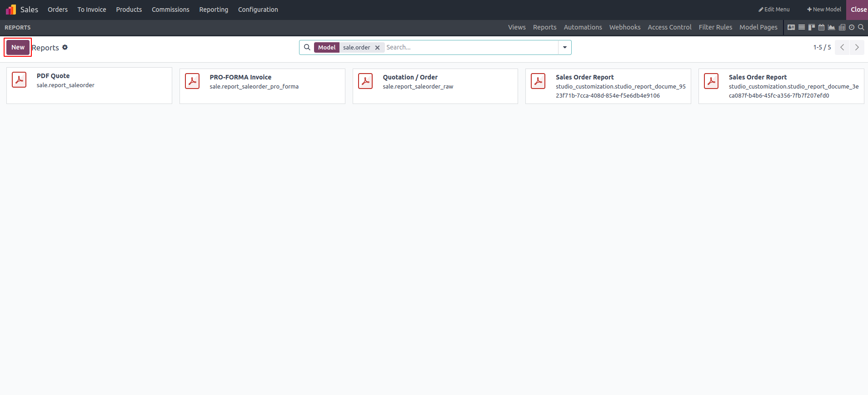The height and width of the screenshot is (395, 868).
Task: Click the PDF icon of PDF Quote
Action: click(19, 80)
